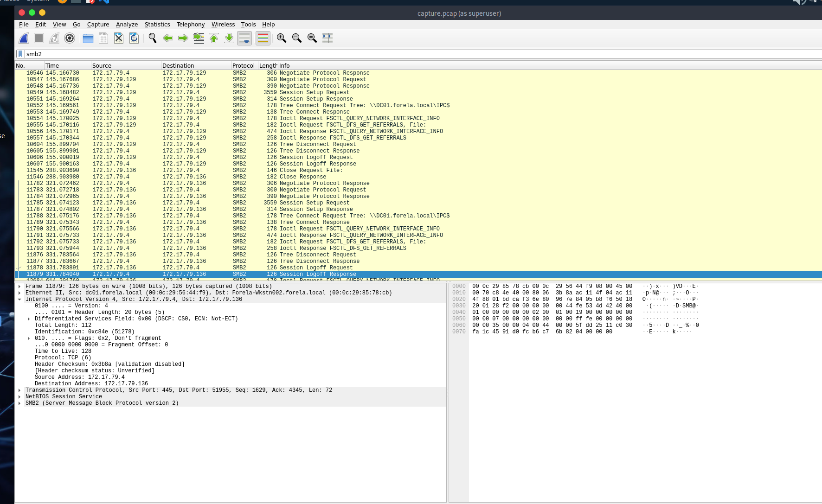Go back in packet history
Screen dimensions: 822x504
pyautogui.click(x=168, y=38)
